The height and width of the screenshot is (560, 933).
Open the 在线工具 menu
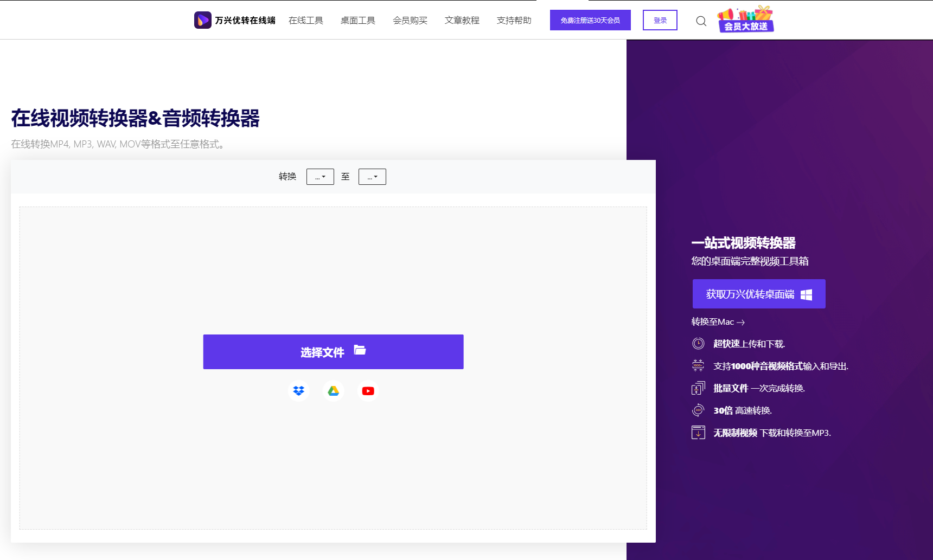pyautogui.click(x=306, y=20)
